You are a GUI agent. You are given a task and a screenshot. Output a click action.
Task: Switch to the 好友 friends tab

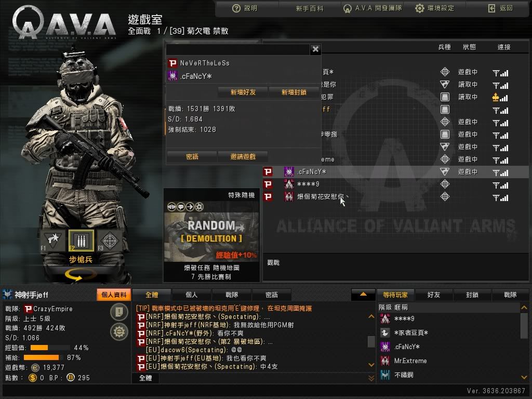pyautogui.click(x=433, y=295)
